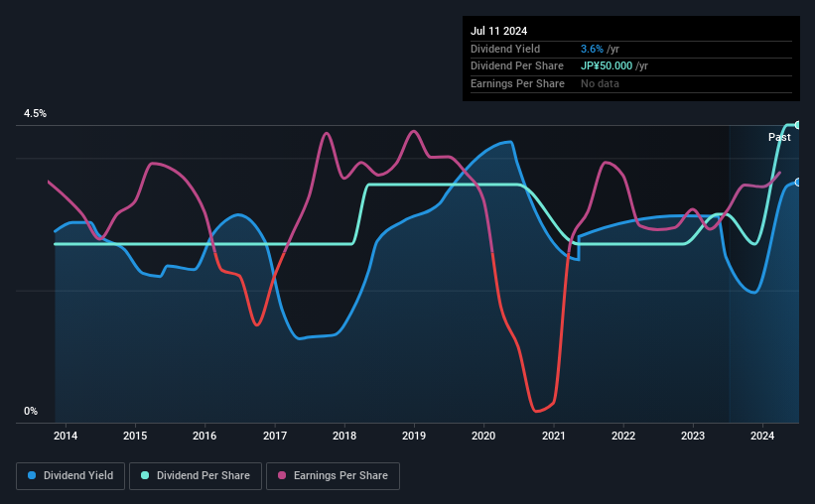Click the Past region label
815x504 pixels.
779,137
